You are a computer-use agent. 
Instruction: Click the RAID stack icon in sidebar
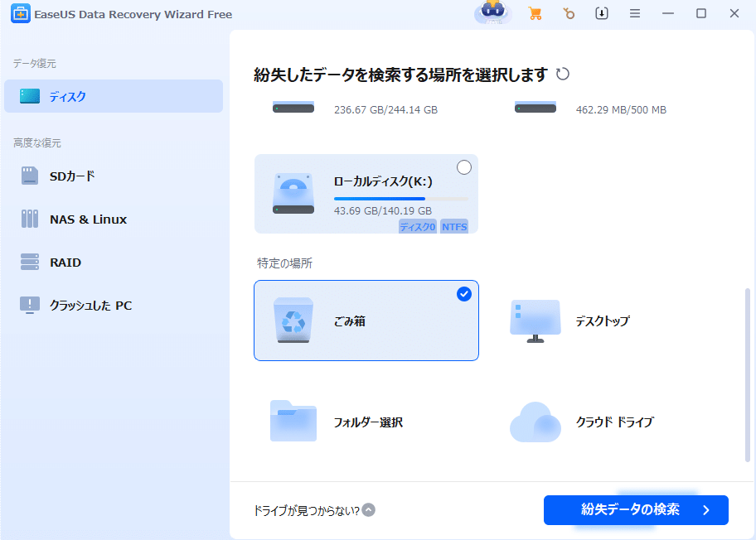(x=29, y=262)
